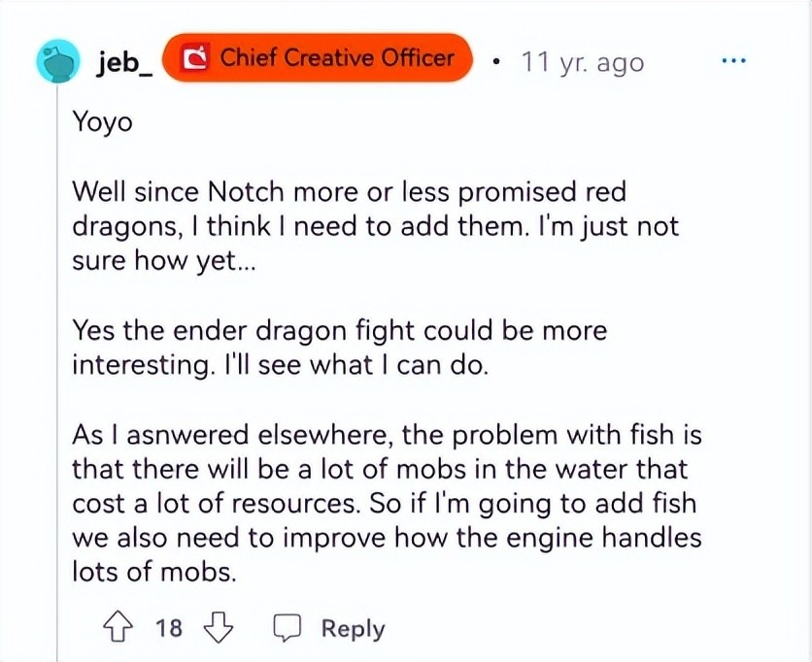This screenshot has height=662, width=812.
Task: Click the speech bubble reply icon
Action: coord(288,628)
